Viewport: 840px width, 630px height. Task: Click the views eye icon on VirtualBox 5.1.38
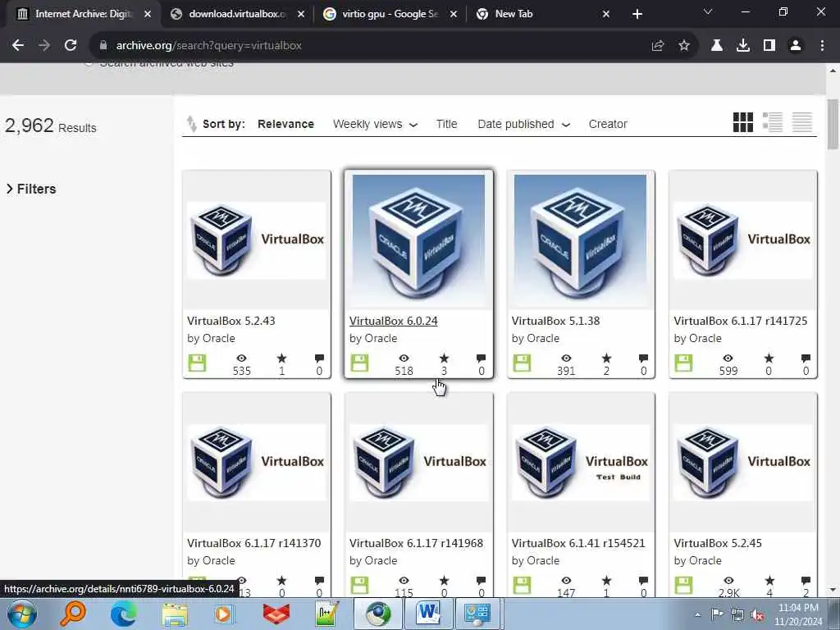pos(566,358)
